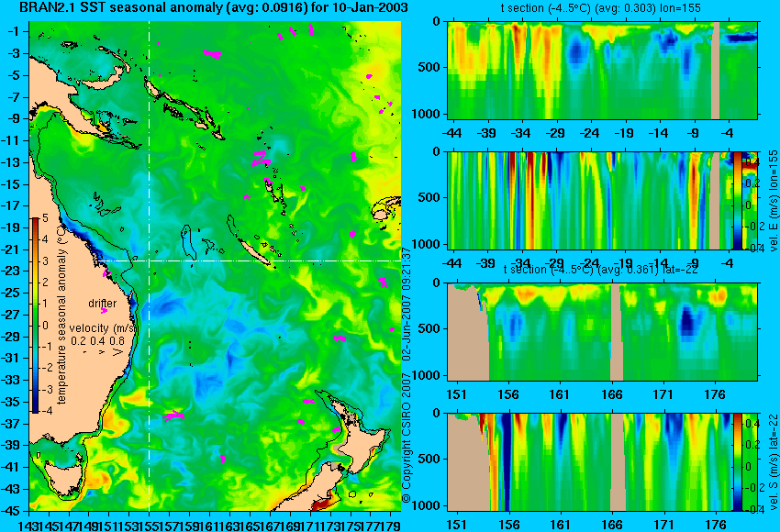Viewport: 780px width, 532px height.
Task: Click the '0' value on SST colorbar
Action: [x=45, y=326]
